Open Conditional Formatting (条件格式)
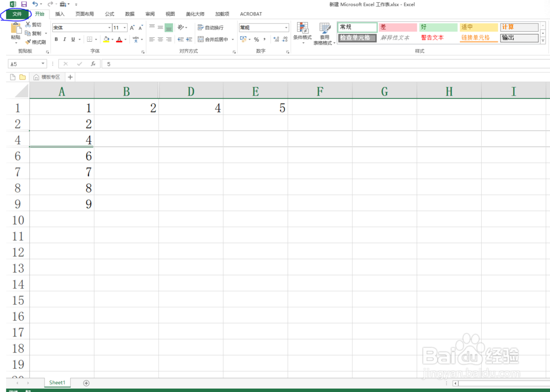This screenshot has width=550, height=392. (x=302, y=33)
